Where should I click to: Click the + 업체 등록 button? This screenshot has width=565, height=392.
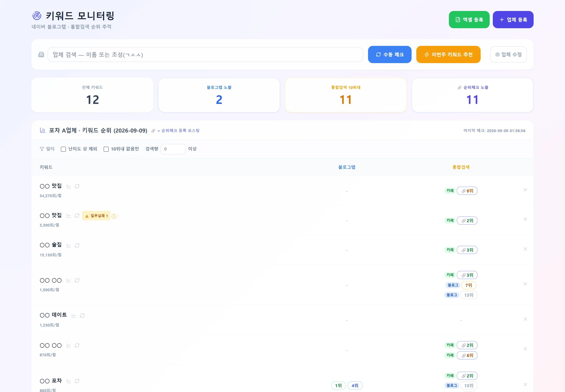coord(513,20)
